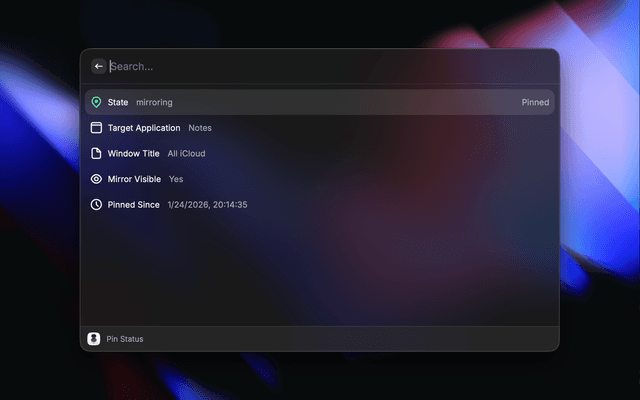
Task: Click the Pin Status extension icon in footer
Action: coord(94,339)
